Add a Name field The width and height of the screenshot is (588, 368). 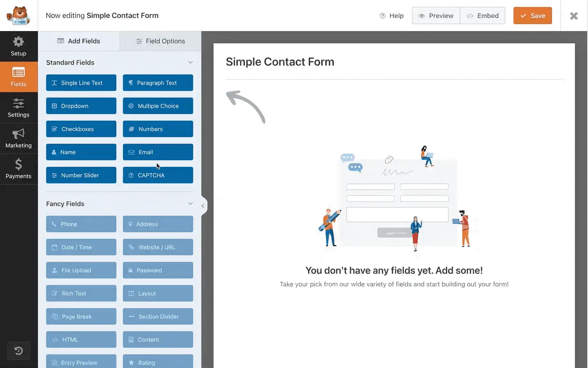(x=81, y=152)
